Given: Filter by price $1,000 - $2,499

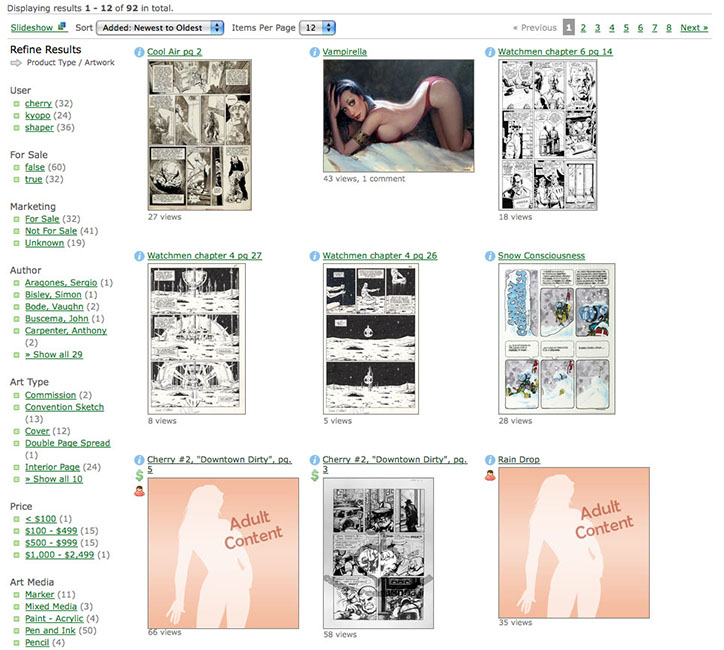Looking at the screenshot, I should coord(60,555).
